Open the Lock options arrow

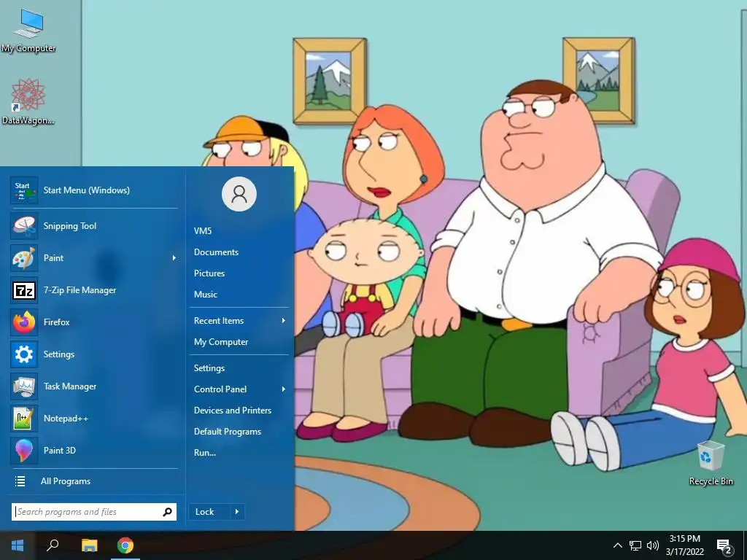[237, 512]
